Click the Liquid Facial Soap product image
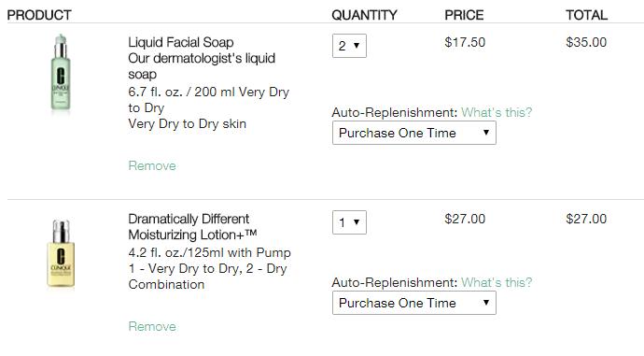This screenshot has width=644, height=356. click(61, 72)
